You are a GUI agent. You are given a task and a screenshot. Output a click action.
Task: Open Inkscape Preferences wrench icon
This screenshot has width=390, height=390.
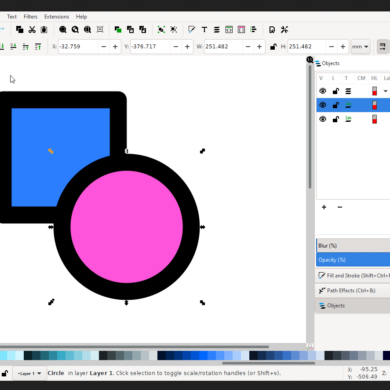point(284,30)
